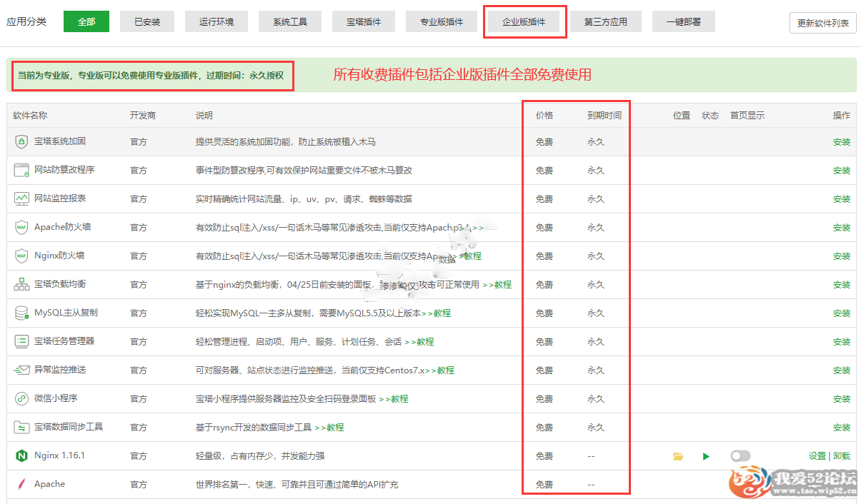Select the 宝塔插件 category tab
Viewport: 861px width, 504px height.
[364, 21]
